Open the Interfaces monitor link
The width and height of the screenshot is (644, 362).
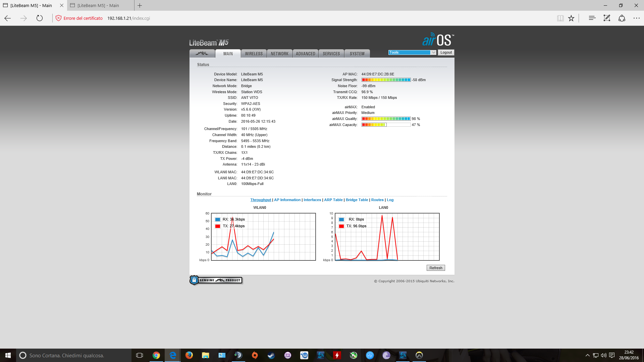tap(312, 200)
